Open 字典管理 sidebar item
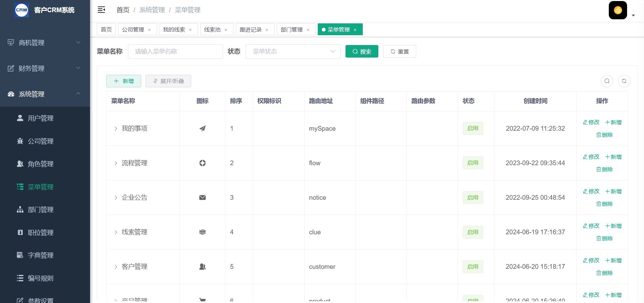 coord(40,255)
